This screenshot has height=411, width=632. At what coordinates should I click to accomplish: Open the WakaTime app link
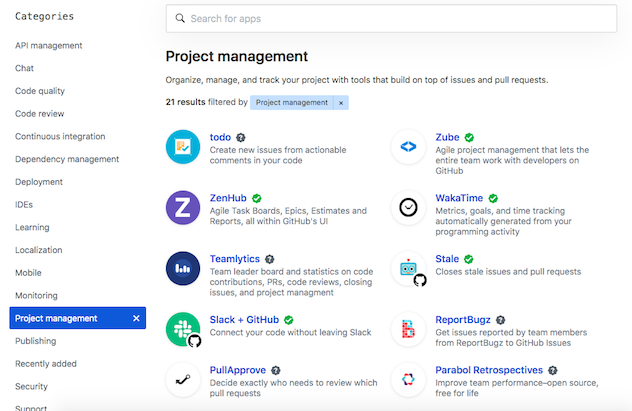pyautogui.click(x=459, y=198)
